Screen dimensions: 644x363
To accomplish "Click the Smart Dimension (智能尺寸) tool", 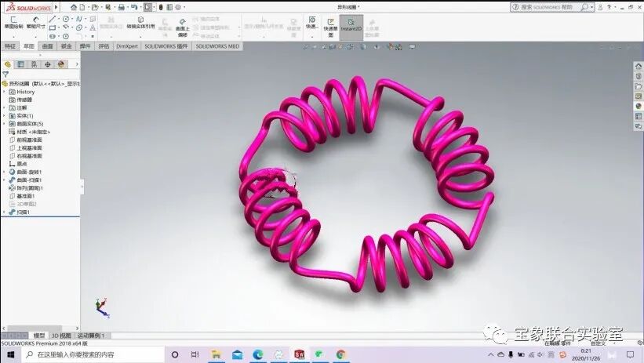I will pos(36,22).
